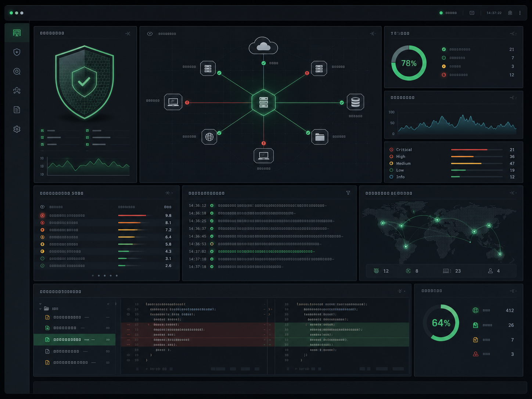Click the filter funnel icon in log panel
Screen dimensions: 532x399
(348, 193)
